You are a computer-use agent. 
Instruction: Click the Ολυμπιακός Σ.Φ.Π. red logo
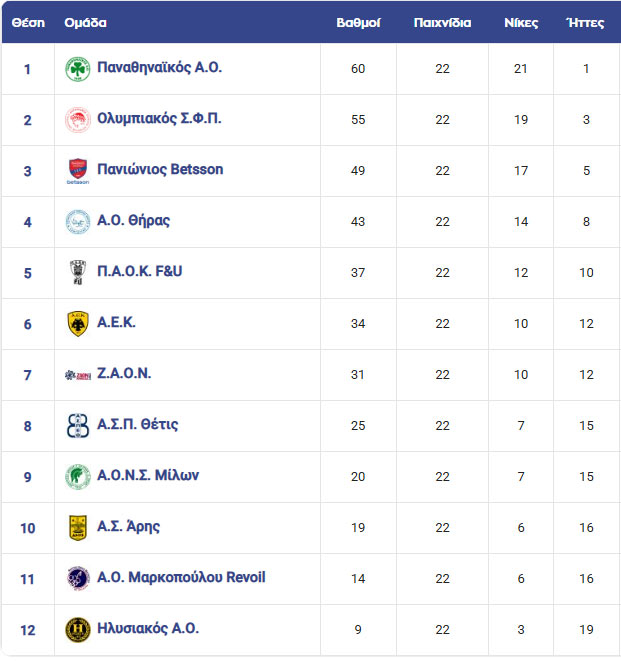tap(78, 120)
